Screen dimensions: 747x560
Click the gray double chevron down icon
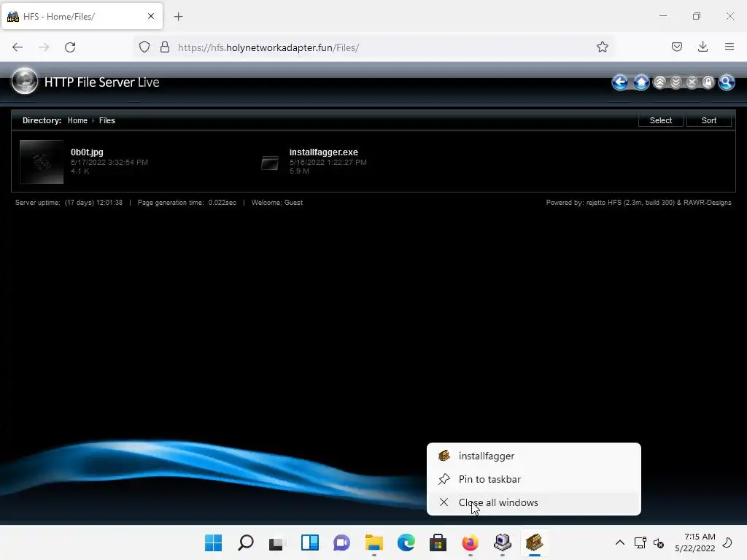click(676, 82)
